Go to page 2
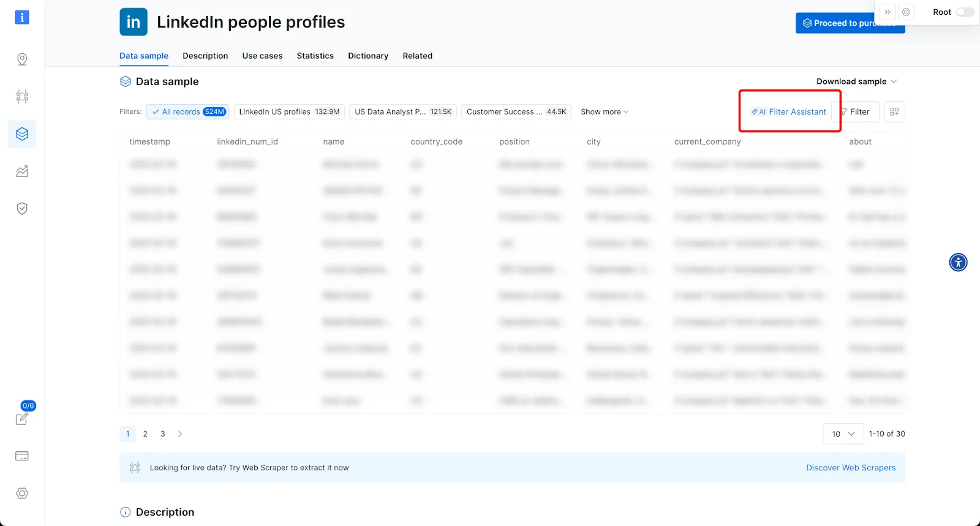 145,434
